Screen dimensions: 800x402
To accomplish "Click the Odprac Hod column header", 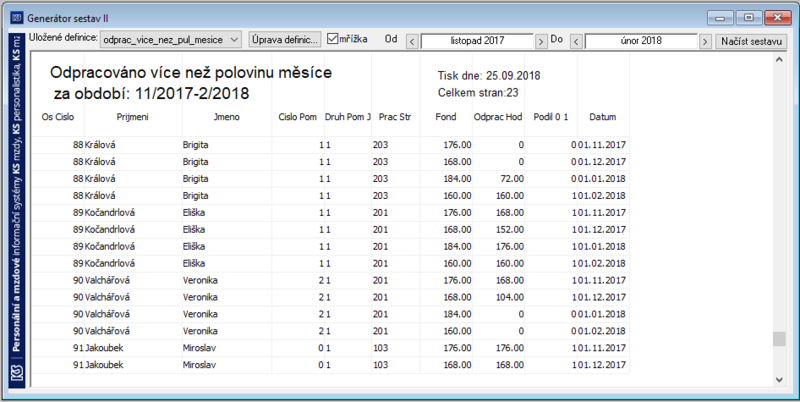I will (x=498, y=117).
